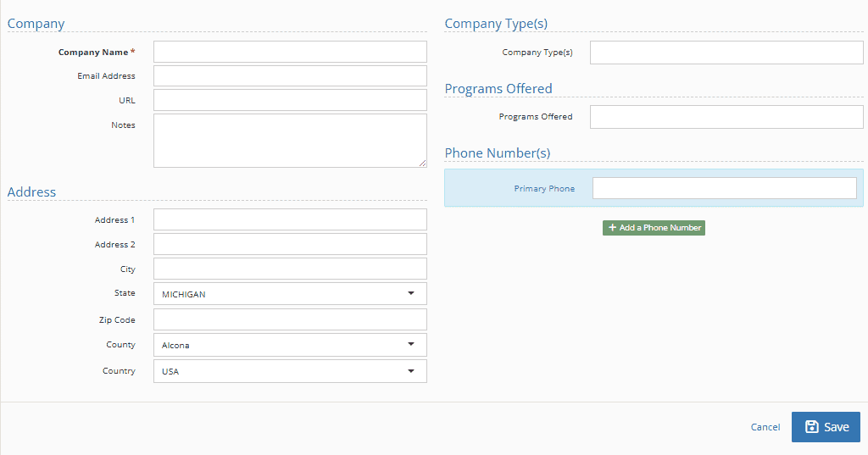Open the State dropdown showing MICHIGAN

[290, 294]
